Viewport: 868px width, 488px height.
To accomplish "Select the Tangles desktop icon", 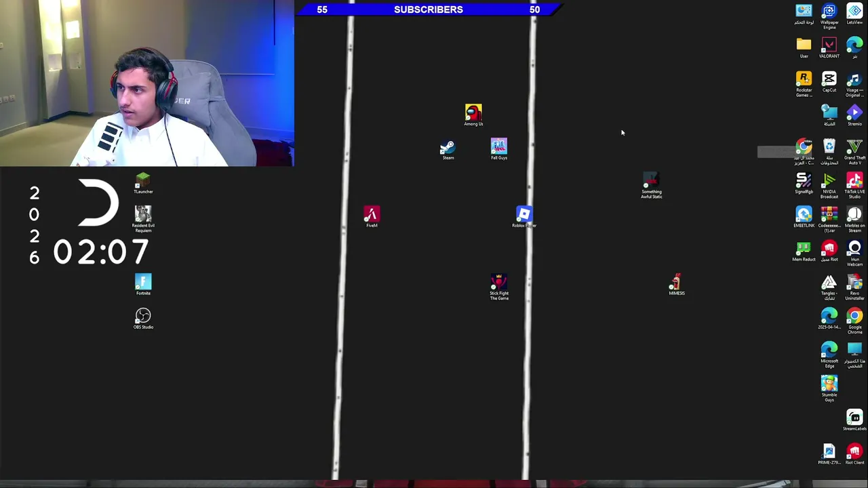I will pyautogui.click(x=829, y=287).
